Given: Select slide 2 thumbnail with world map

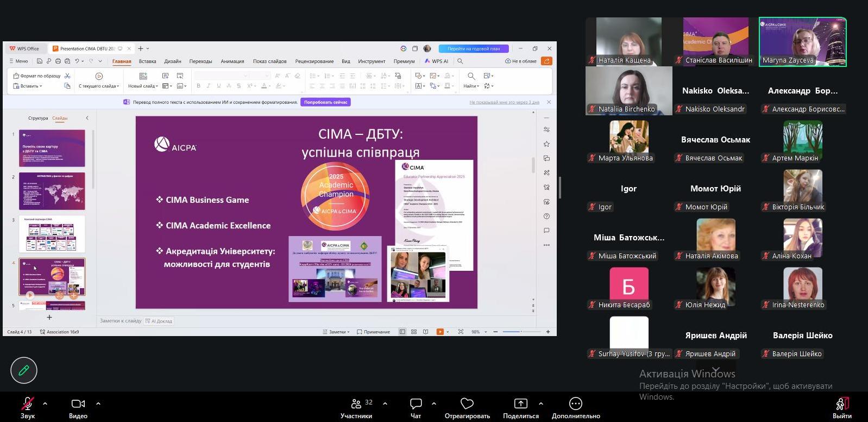Looking at the screenshot, I should tap(52, 191).
